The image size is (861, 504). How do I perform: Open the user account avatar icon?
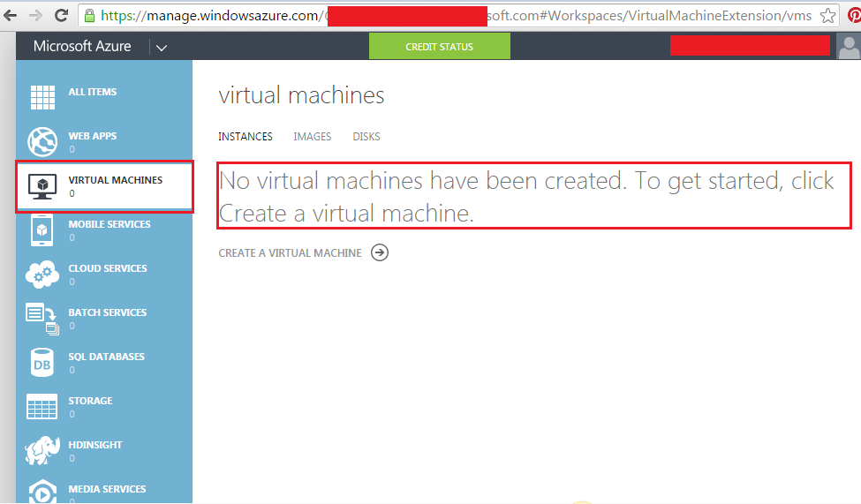click(x=849, y=46)
